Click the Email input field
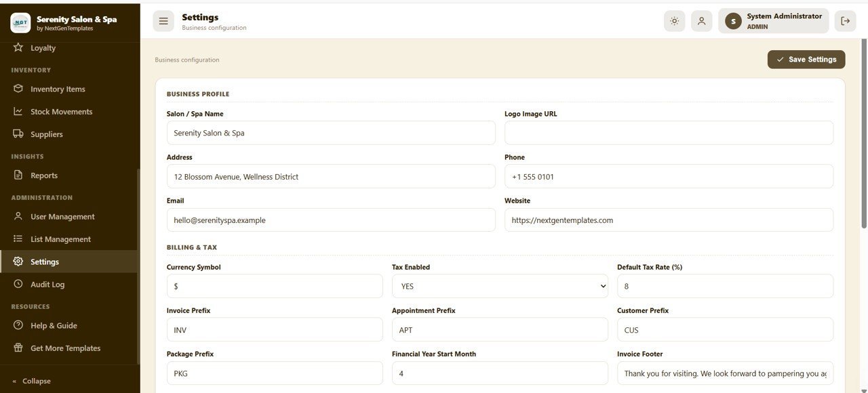The image size is (868, 393). [331, 220]
